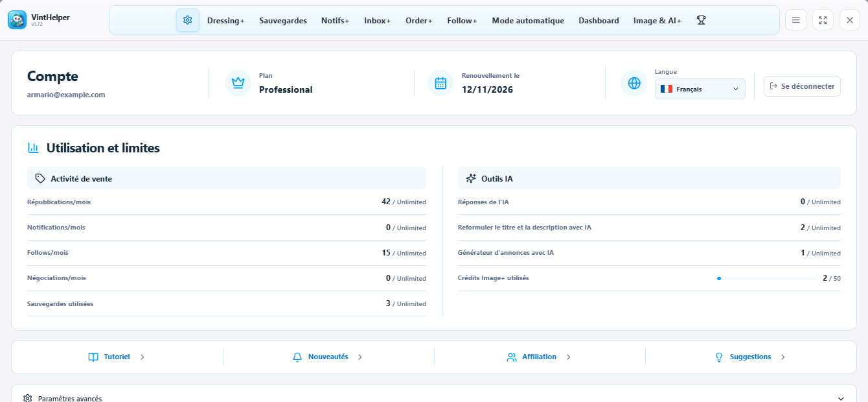Viewport: 868px width, 402px height.
Task: Click the Crédits Image+ utilisés progress bar
Action: click(x=767, y=278)
